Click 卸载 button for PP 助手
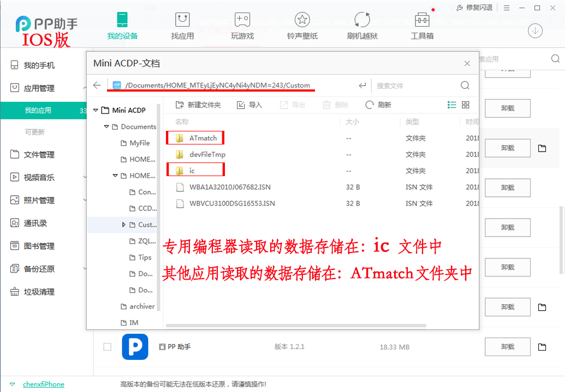Screen dimensions: 565x392 [507, 347]
